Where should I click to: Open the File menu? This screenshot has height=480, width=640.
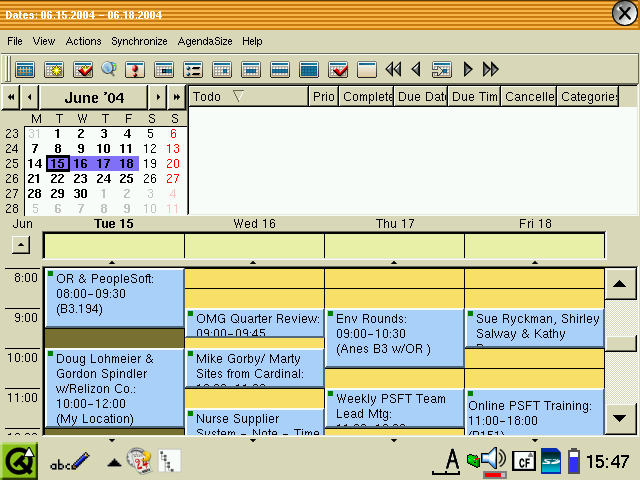tap(15, 41)
